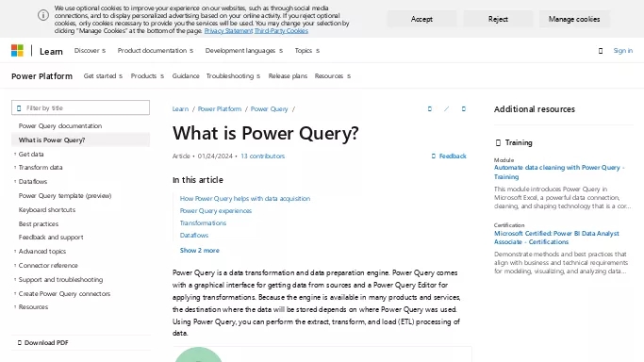Viewport: 644px width, 362px height.
Task: Click Power Platform in the breadcrumb
Action: click(x=220, y=108)
